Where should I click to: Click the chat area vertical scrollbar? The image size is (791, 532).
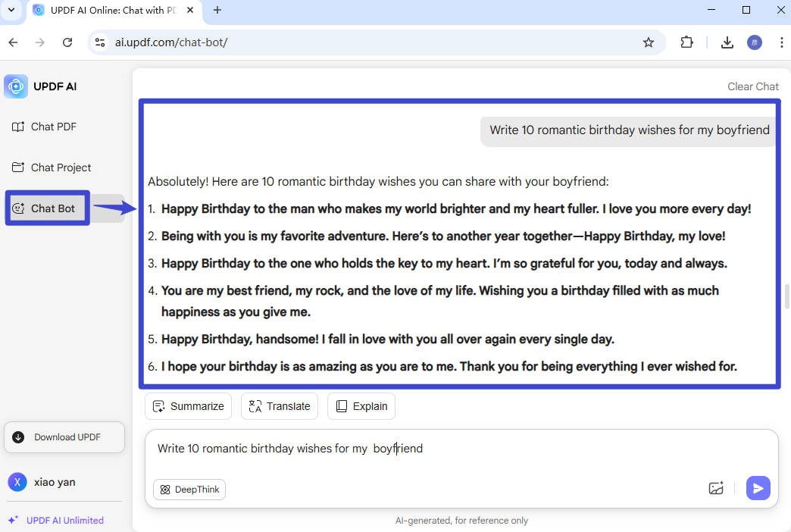(x=787, y=297)
